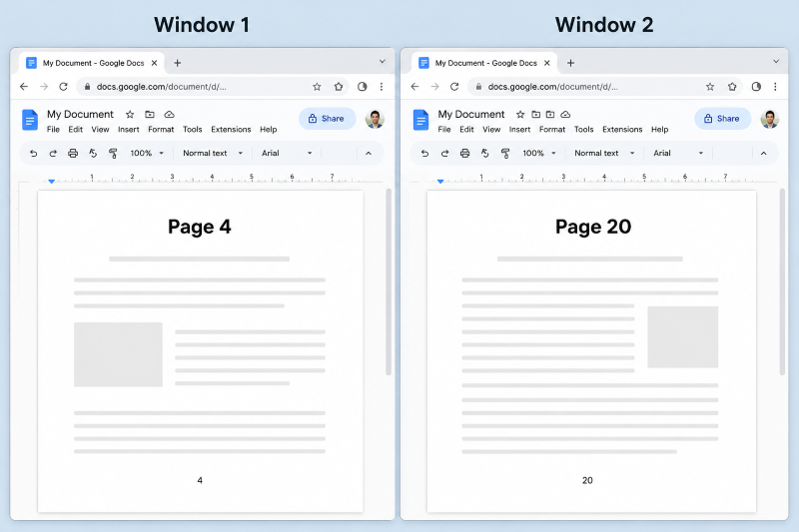Reload the page in Window 1
This screenshot has width=799, height=532.
click(63, 87)
